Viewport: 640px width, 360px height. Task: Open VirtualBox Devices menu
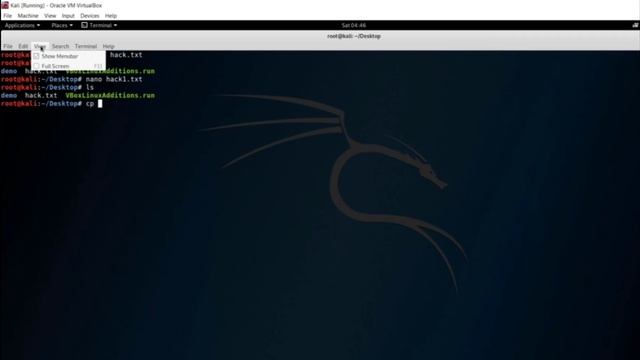(x=89, y=16)
